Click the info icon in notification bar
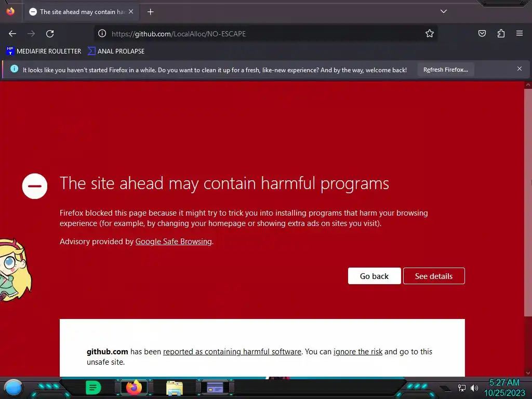 (14, 69)
